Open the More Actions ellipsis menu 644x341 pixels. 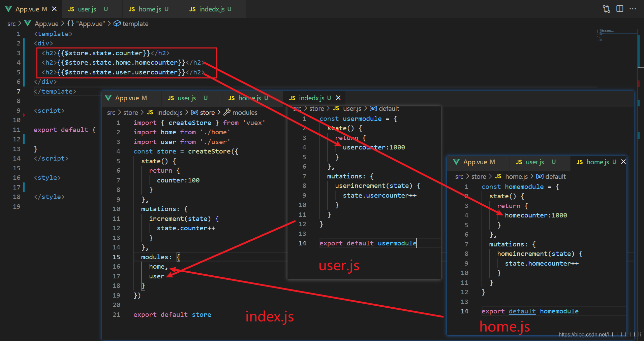[633, 9]
